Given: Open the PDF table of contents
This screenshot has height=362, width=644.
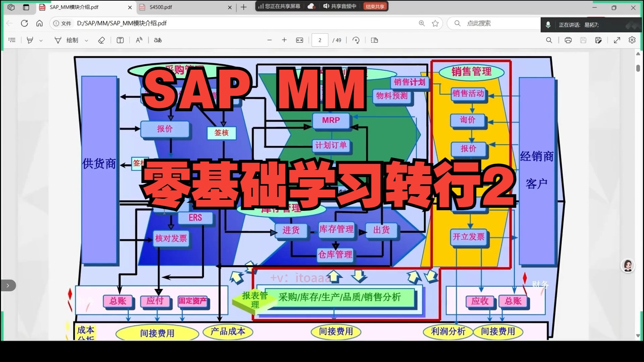Looking at the screenshot, I should tap(12, 40).
